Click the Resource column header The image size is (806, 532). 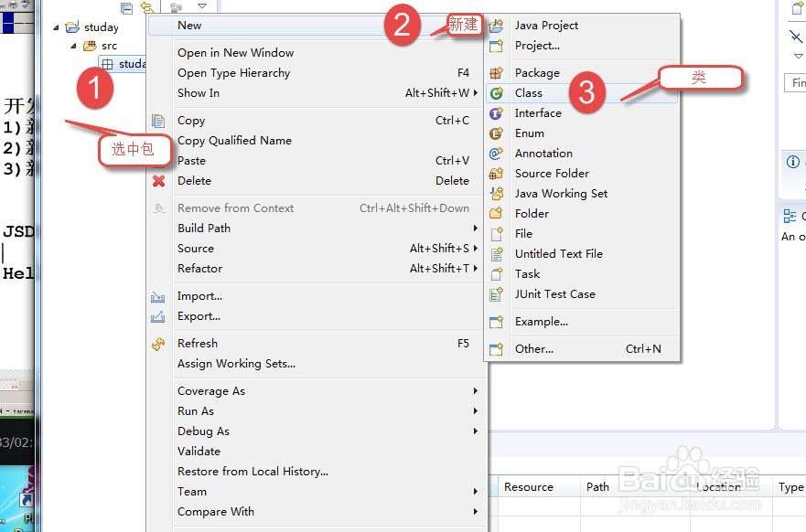(529, 487)
